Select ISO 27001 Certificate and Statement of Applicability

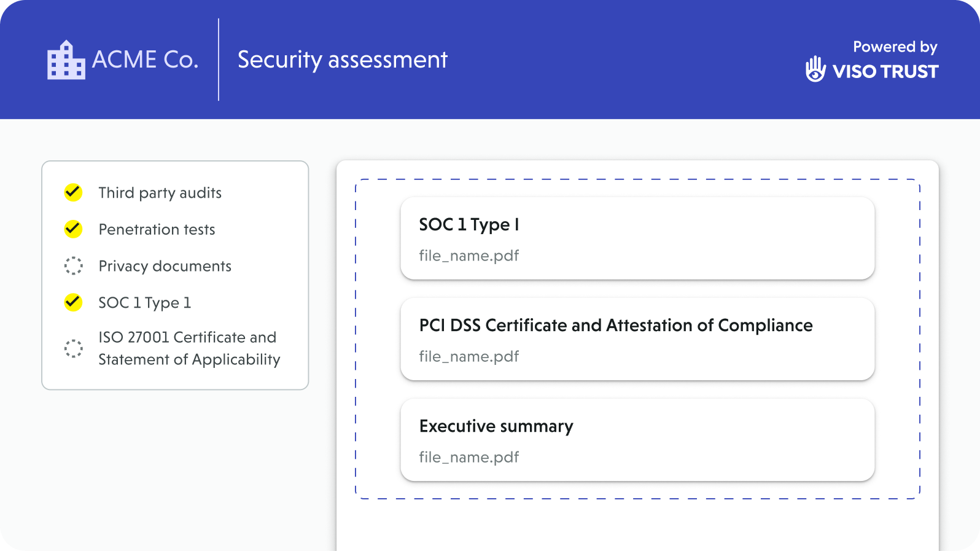pos(189,348)
